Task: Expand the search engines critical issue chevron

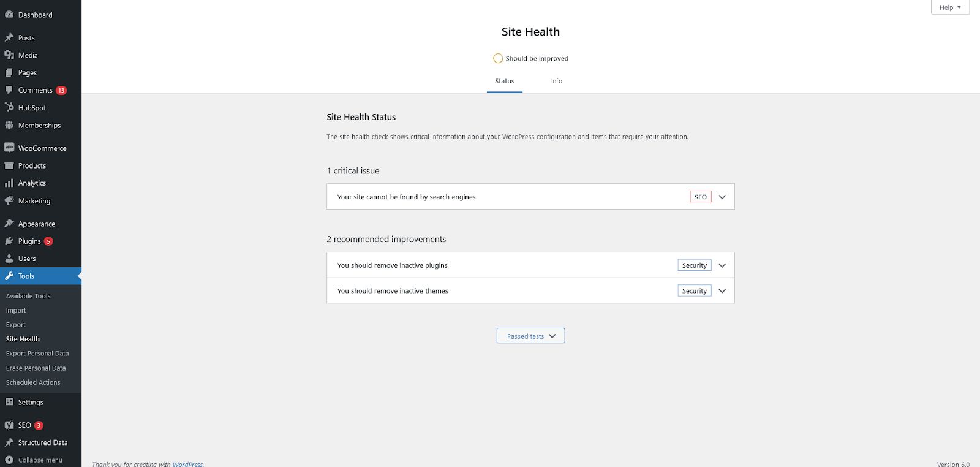Action: coord(722,197)
